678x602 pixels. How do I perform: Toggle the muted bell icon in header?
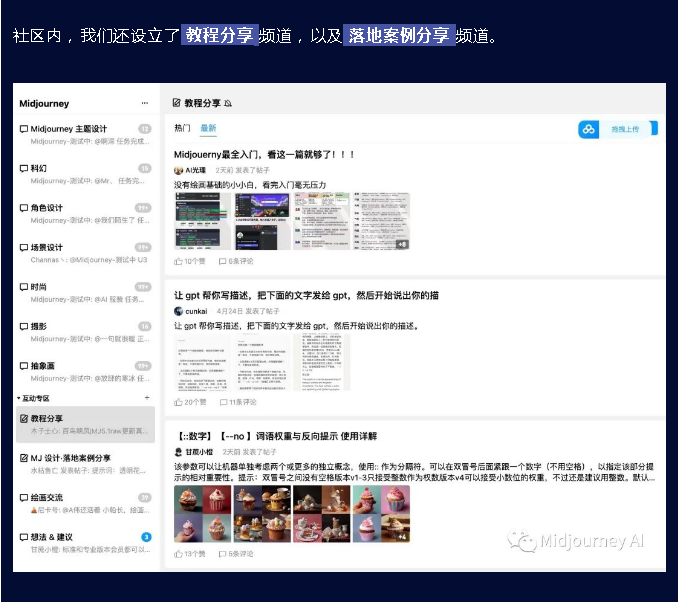(228, 103)
